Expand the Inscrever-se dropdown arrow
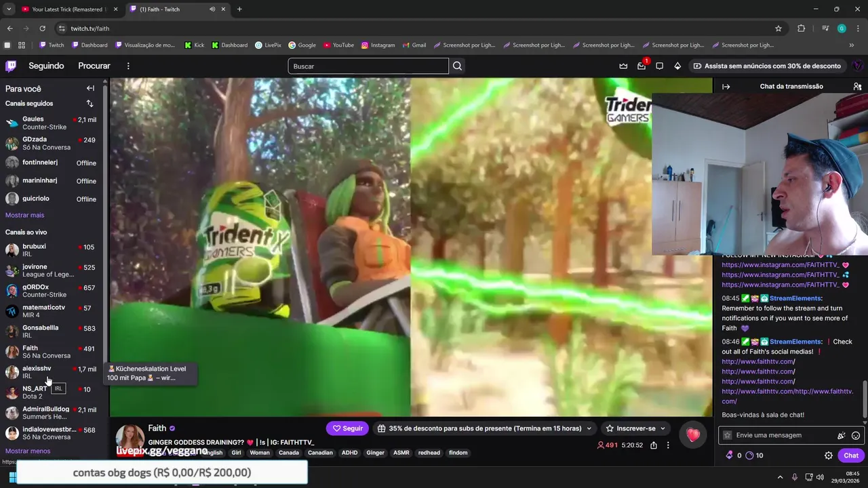The width and height of the screenshot is (868, 488). pos(663,428)
